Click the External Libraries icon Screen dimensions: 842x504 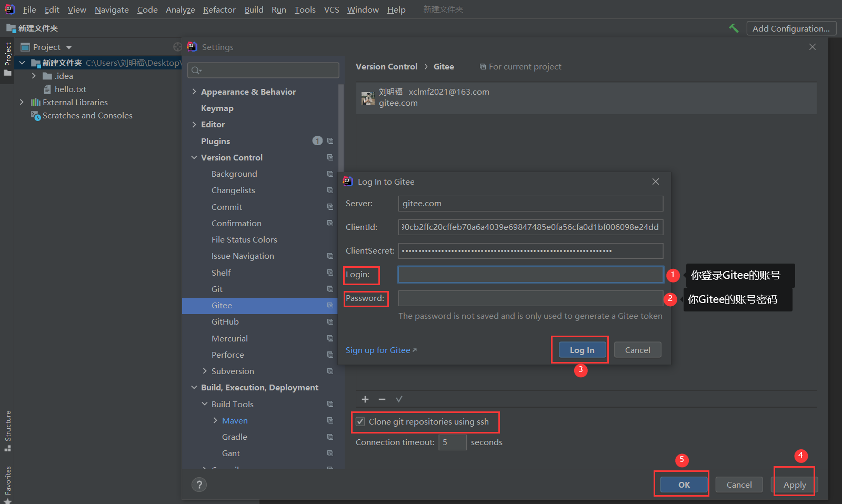point(36,102)
